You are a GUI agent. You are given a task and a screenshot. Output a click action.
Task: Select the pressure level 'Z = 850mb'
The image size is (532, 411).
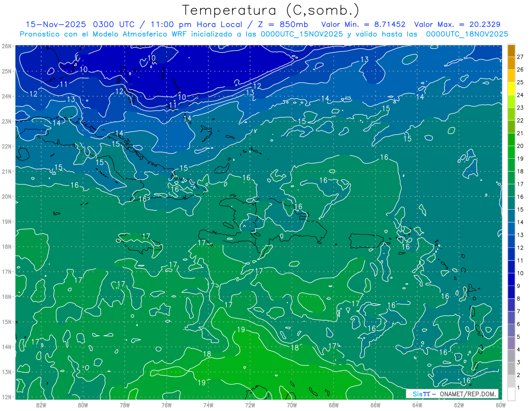click(282, 24)
